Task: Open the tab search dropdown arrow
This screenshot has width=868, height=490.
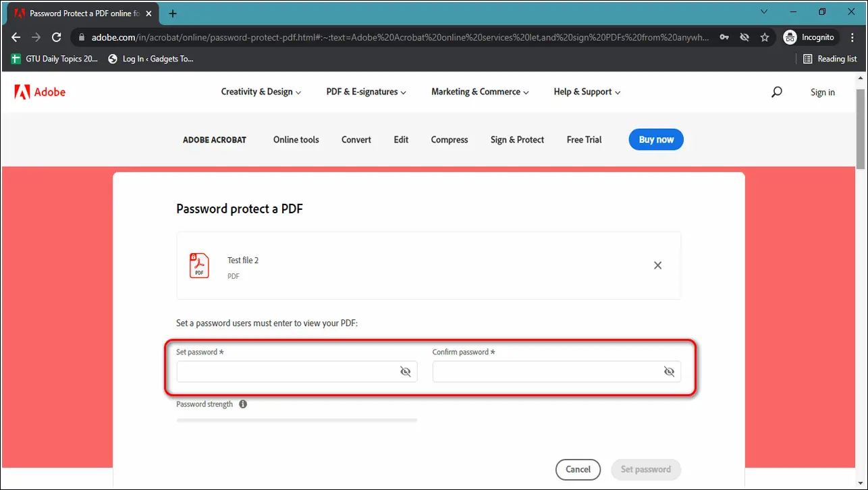Action: pos(764,11)
